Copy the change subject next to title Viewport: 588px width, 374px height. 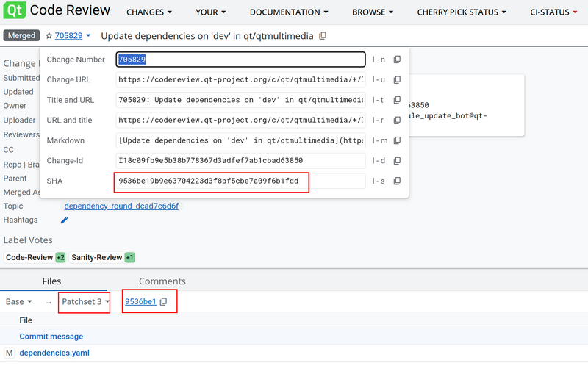(323, 36)
